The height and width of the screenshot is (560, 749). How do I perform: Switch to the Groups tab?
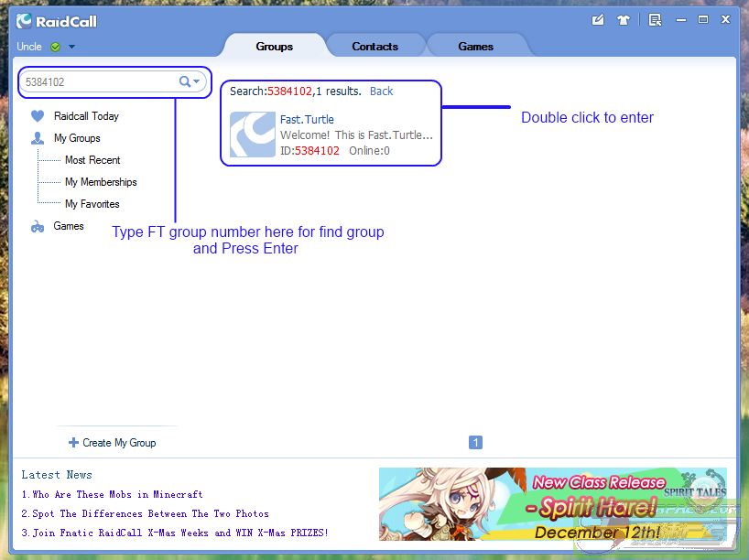pos(274,47)
